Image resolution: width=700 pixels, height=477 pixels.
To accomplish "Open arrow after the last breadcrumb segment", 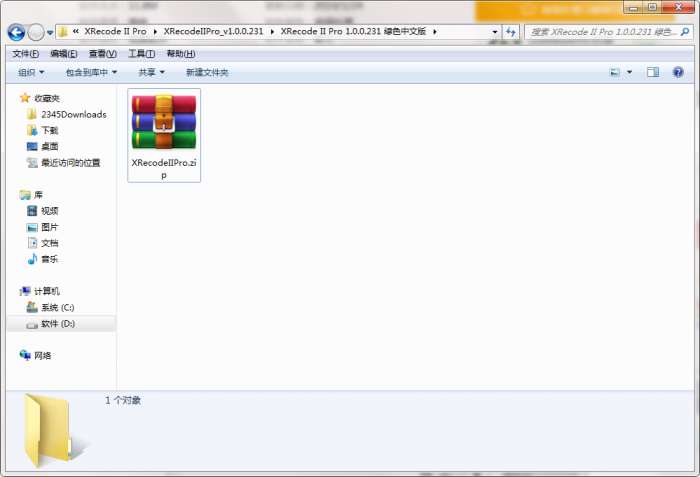I will (434, 32).
